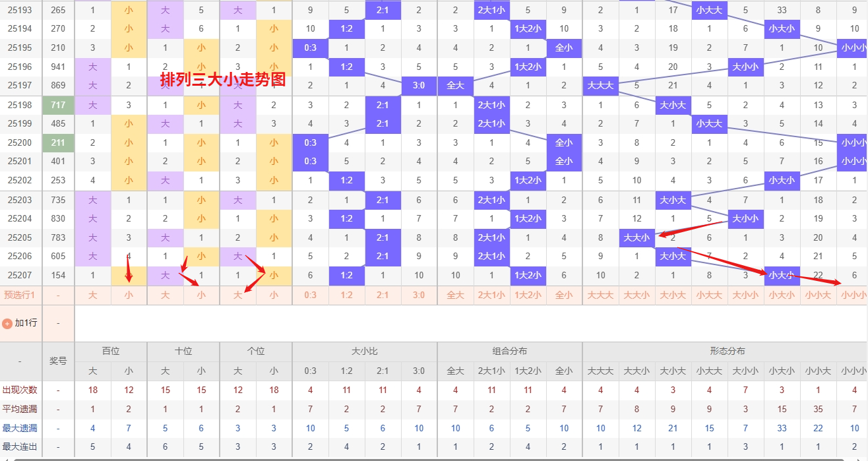Toggle 大大大 in the 预选行1 row
The height and width of the screenshot is (461, 868).
coord(600,295)
